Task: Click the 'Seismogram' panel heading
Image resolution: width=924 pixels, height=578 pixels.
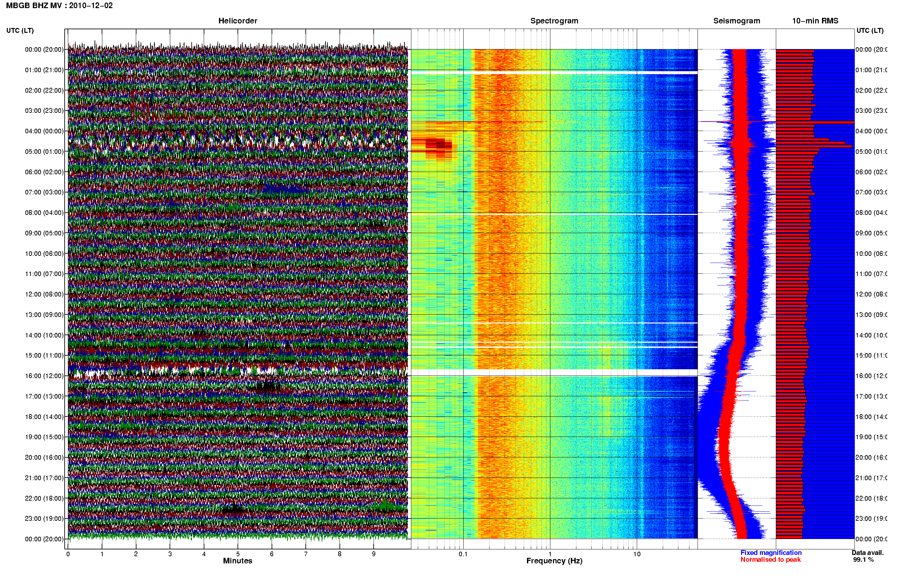Action: coord(737,21)
